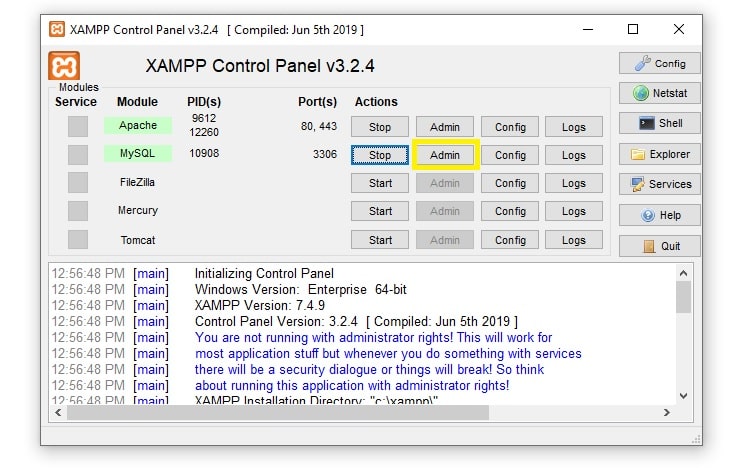
Task: Click the Mercury module label
Action: (x=138, y=210)
